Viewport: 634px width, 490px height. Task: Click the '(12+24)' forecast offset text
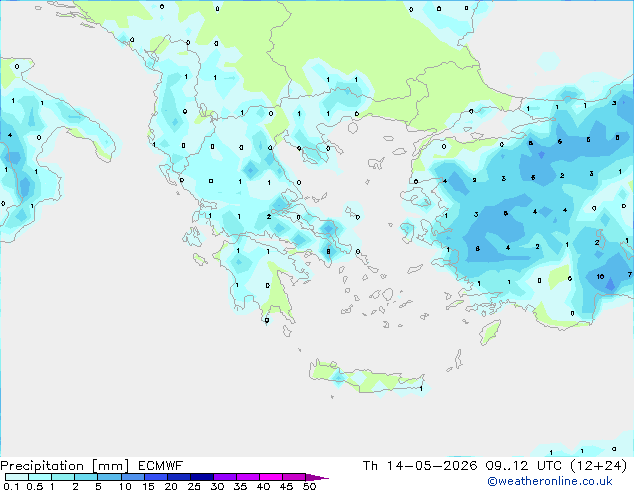tap(598, 466)
